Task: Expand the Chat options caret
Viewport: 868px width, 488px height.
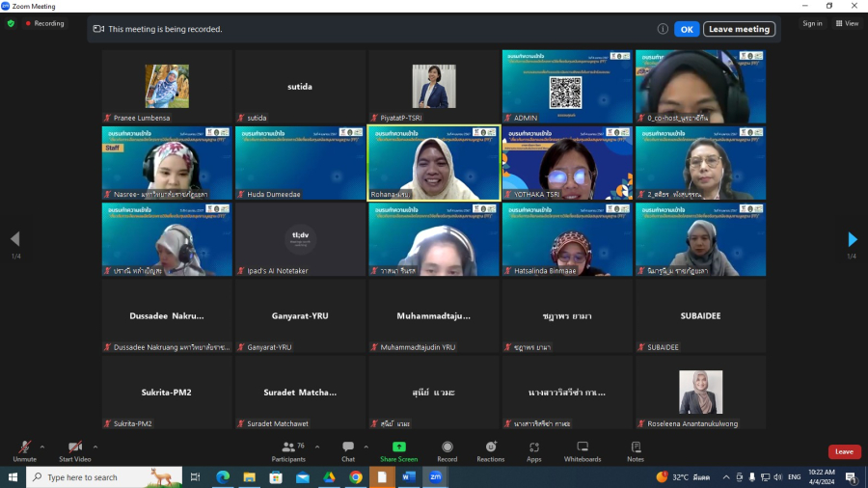Action: click(x=366, y=447)
